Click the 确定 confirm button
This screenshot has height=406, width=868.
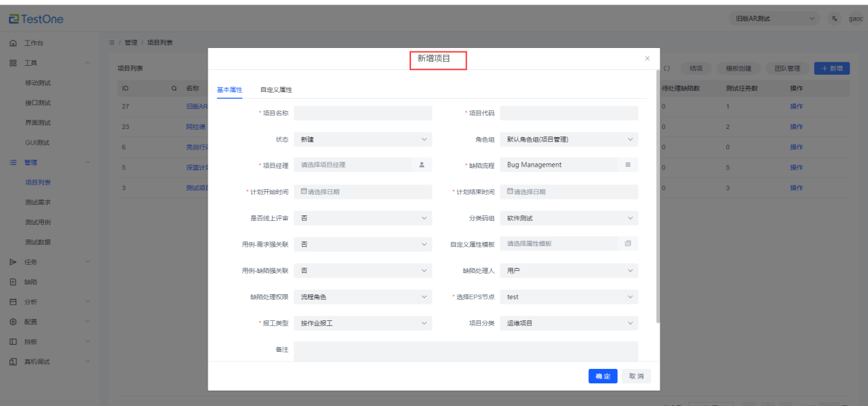coord(603,377)
